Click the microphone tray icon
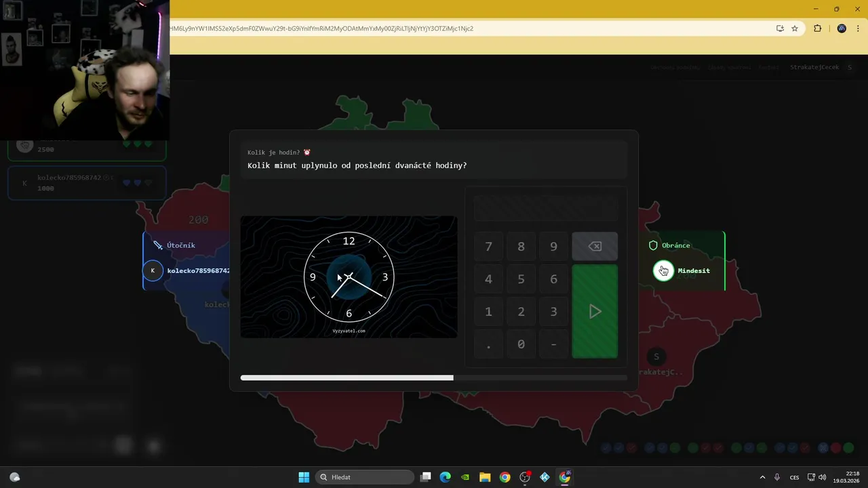 tap(777, 477)
